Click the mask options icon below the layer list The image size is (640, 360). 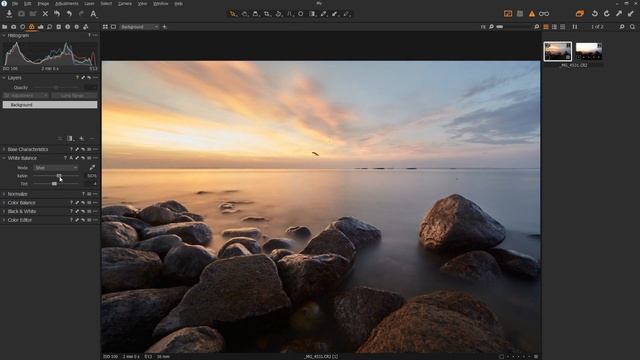pyautogui.click(x=70, y=139)
